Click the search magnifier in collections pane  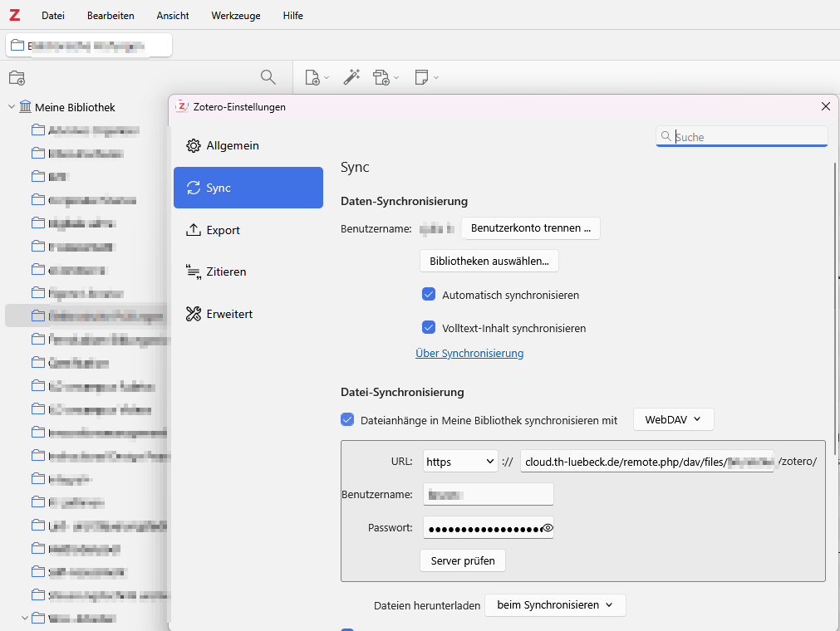(x=268, y=77)
